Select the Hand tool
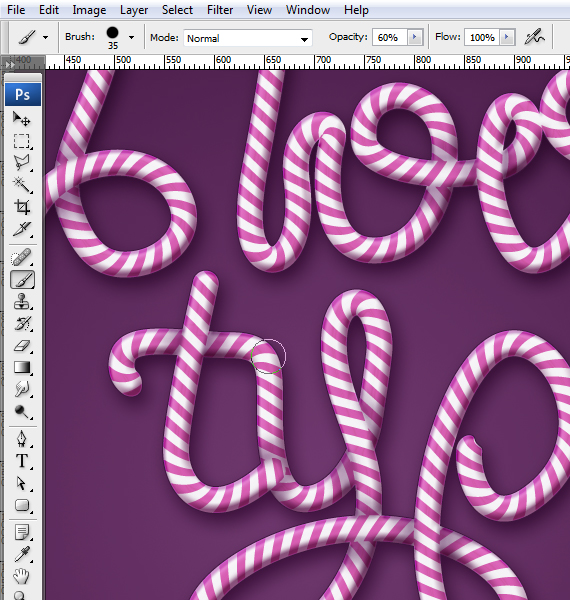570x600 pixels. 21,576
